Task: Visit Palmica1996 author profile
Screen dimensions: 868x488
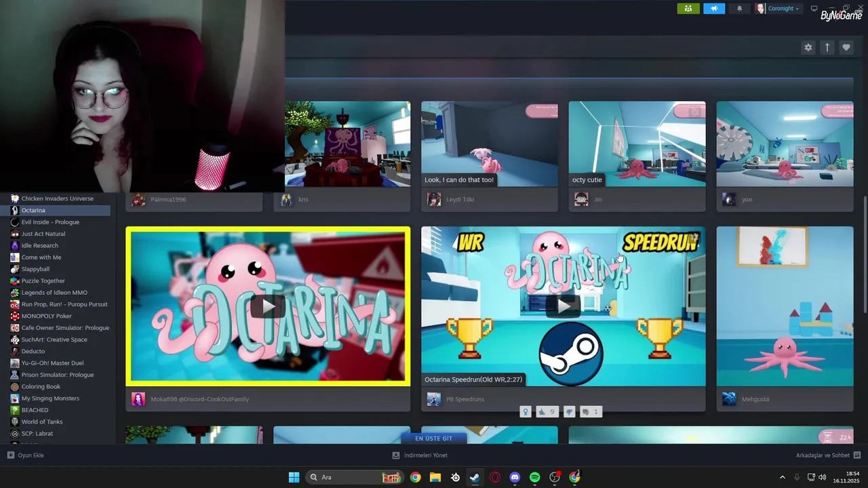Action: (168, 199)
